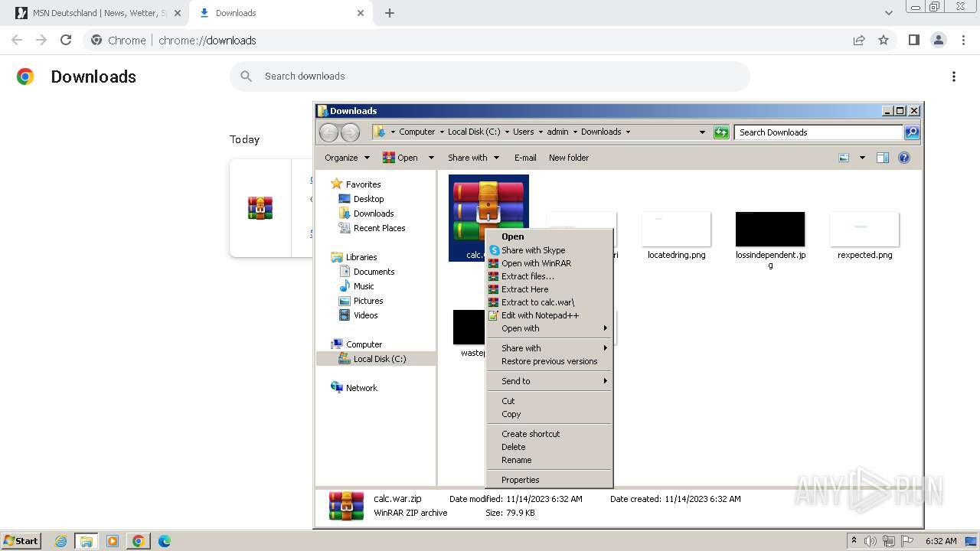
Task: Expand the Open button dropdown arrow
Action: [431, 158]
